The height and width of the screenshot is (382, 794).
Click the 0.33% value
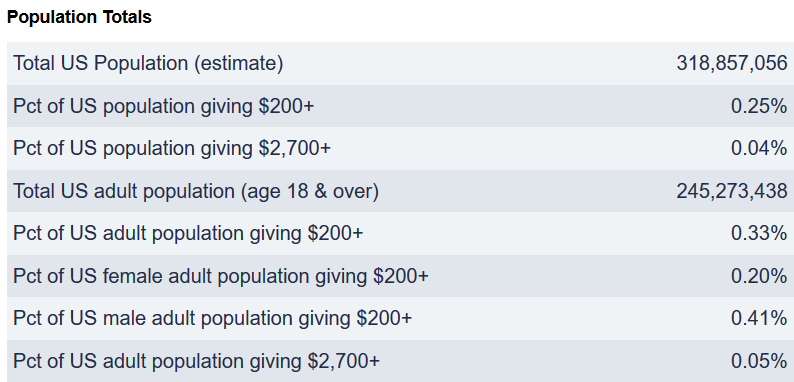759,234
